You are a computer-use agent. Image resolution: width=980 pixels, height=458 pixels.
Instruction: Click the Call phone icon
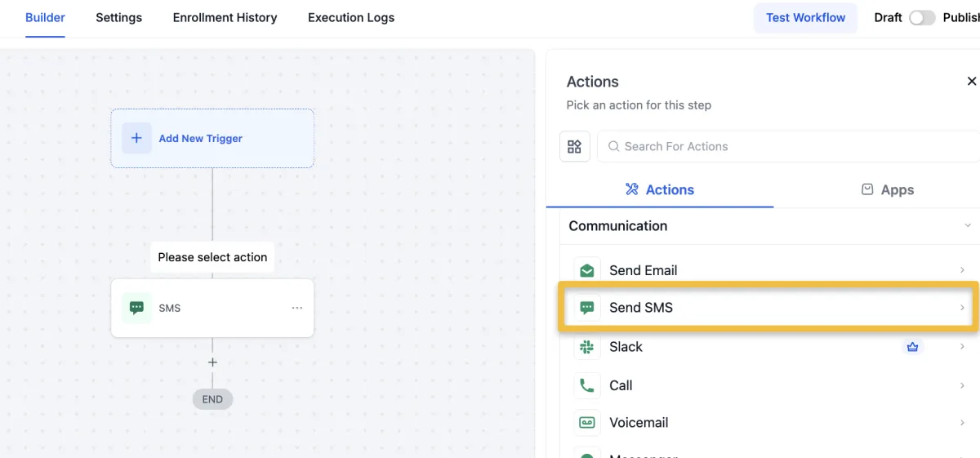coord(586,385)
